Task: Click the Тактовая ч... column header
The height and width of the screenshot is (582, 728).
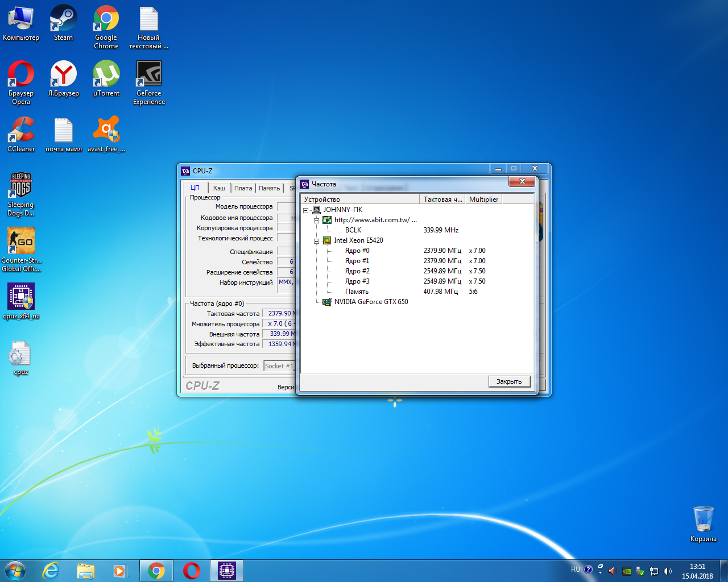Action: (x=442, y=199)
